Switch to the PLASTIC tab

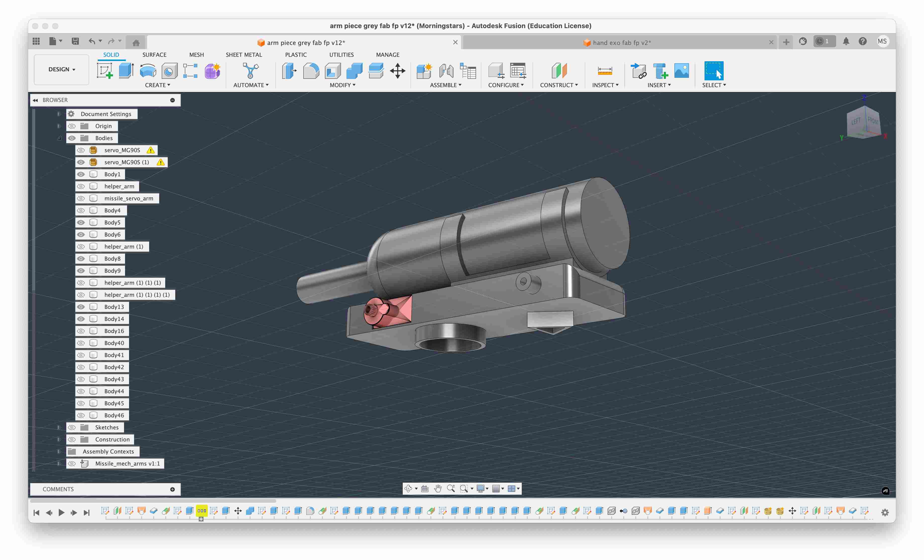[296, 55]
